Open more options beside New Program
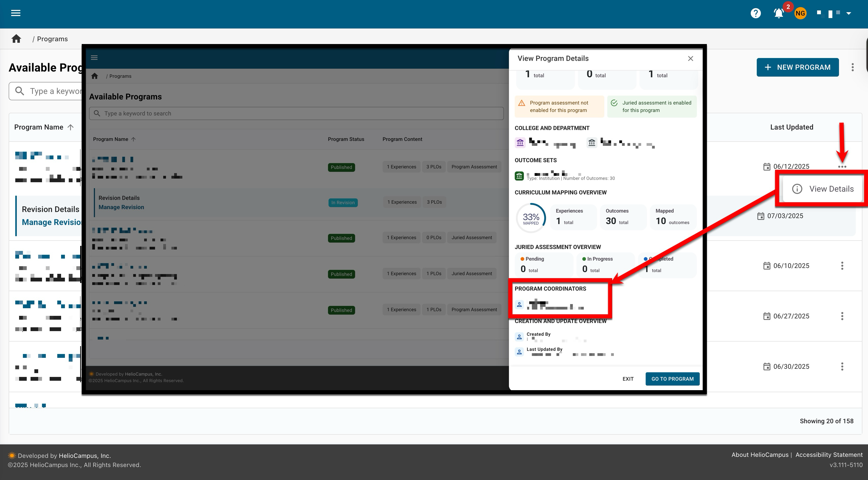This screenshot has width=868, height=480. pos(852,67)
